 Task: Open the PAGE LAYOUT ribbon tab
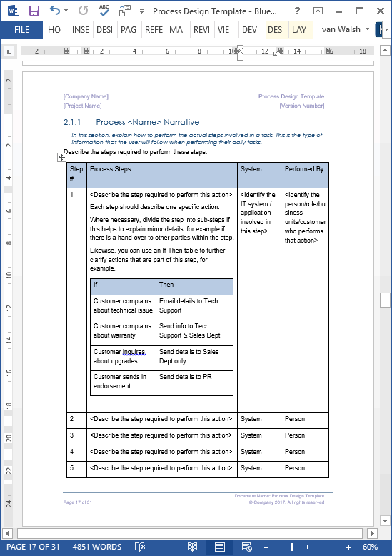pyautogui.click(x=129, y=30)
